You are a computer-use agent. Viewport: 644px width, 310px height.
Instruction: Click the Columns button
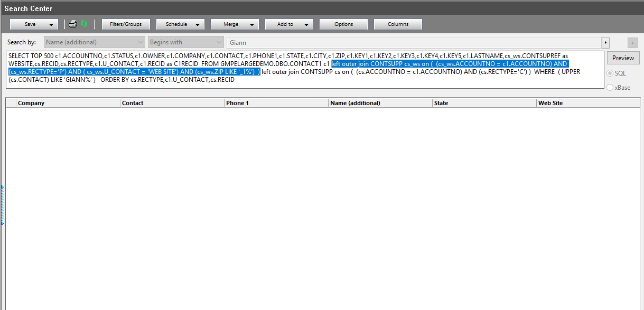pos(397,24)
